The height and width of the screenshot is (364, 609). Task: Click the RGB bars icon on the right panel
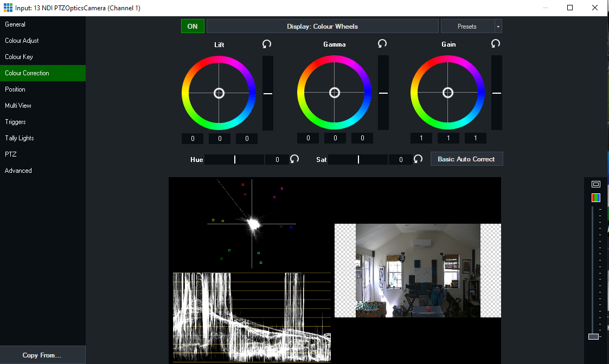pyautogui.click(x=595, y=197)
